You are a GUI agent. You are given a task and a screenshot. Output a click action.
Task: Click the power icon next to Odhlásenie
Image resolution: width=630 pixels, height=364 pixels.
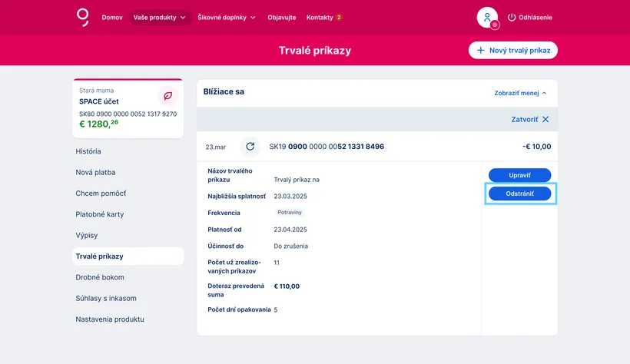512,17
